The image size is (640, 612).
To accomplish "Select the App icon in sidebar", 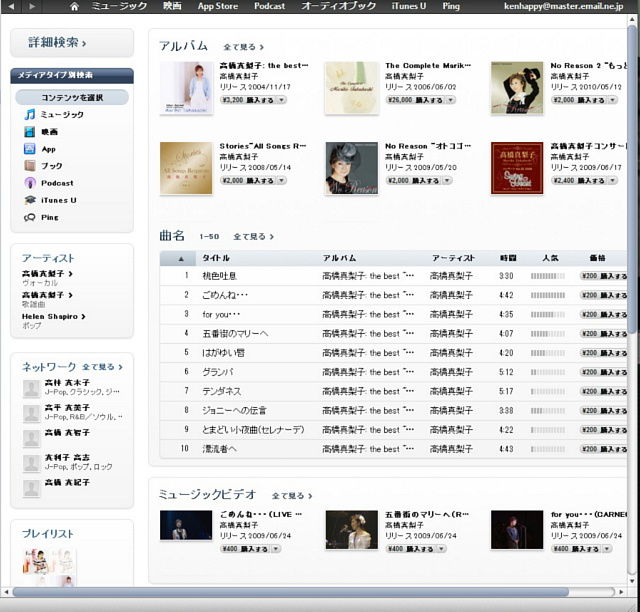I will pyautogui.click(x=29, y=149).
